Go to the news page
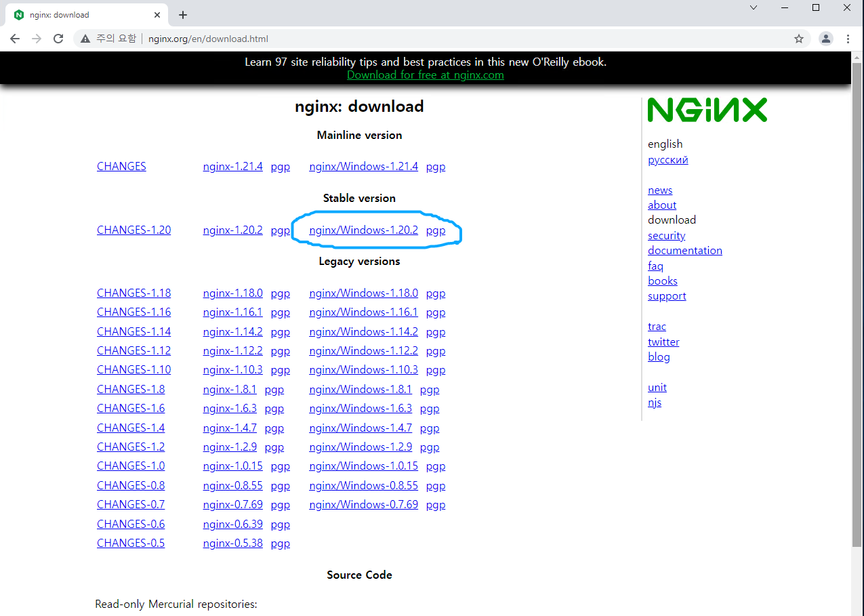 coord(660,190)
